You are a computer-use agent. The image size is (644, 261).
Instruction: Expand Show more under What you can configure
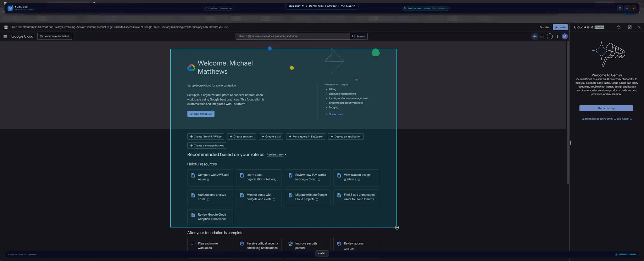pos(334,114)
